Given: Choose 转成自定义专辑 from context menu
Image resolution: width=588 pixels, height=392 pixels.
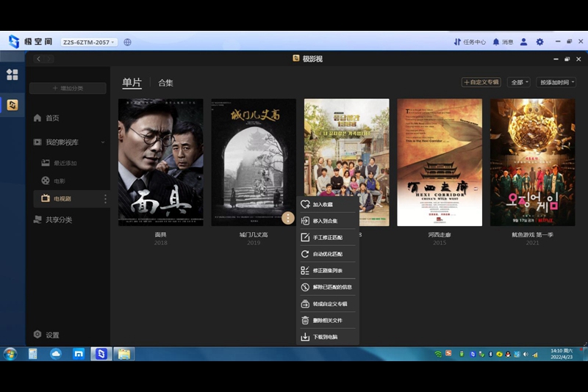Looking at the screenshot, I should 327,304.
